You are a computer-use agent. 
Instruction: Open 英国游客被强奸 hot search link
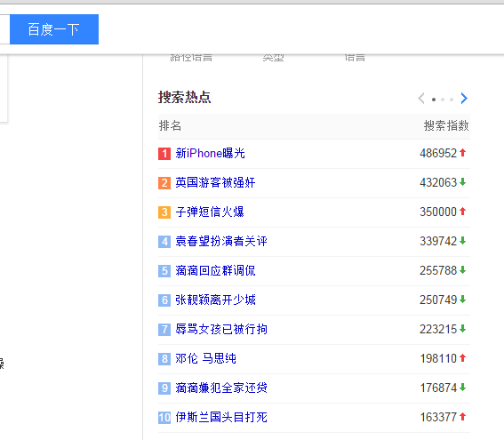click(x=215, y=182)
